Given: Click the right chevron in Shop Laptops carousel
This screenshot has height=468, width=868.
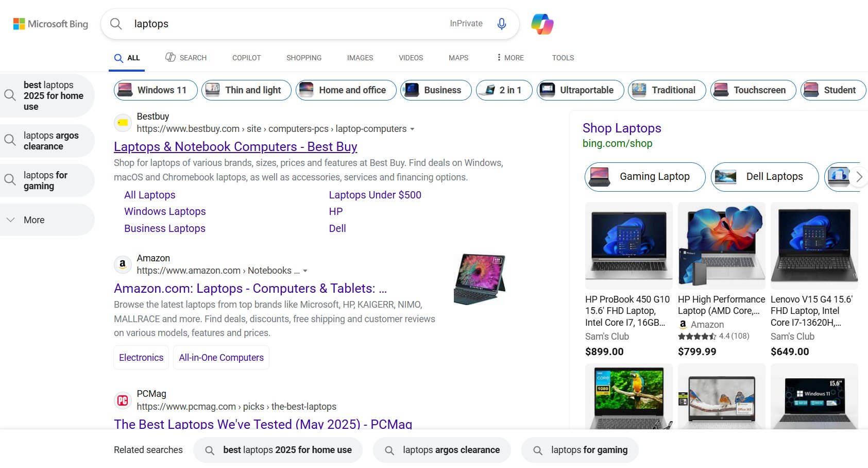Looking at the screenshot, I should coord(859,177).
